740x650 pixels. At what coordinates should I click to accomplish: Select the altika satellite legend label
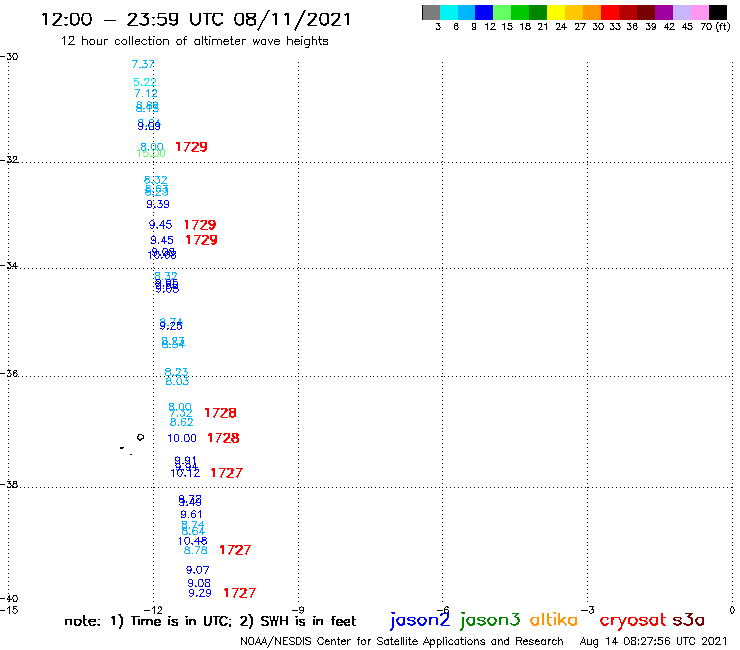(554, 619)
